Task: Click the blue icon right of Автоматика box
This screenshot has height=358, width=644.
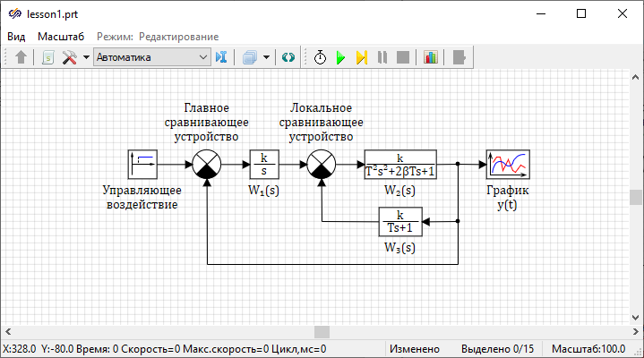Action: 221,57
